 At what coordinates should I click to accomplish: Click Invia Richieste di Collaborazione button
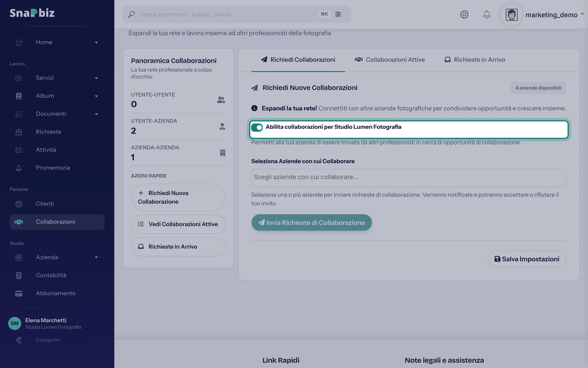(312, 223)
